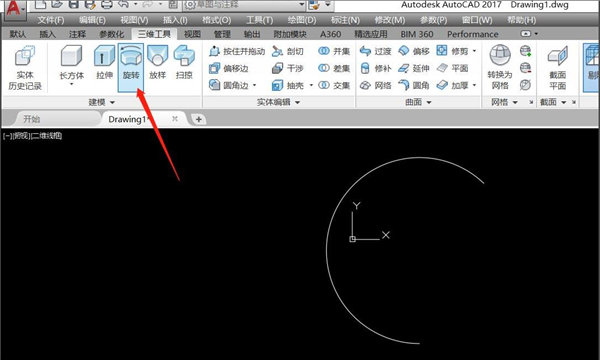
Task: Click the 按住并拖动 (Presspull) tool
Action: pos(237,51)
